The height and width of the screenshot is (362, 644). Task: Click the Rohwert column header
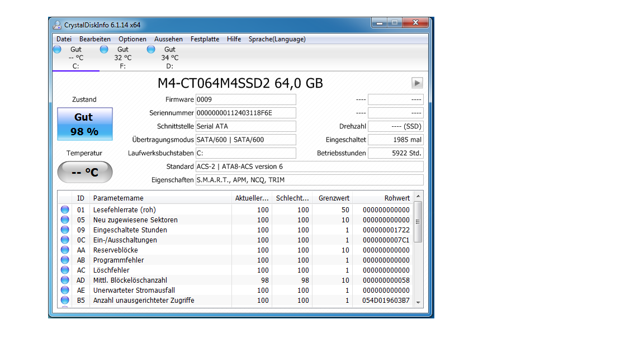[x=382, y=198]
